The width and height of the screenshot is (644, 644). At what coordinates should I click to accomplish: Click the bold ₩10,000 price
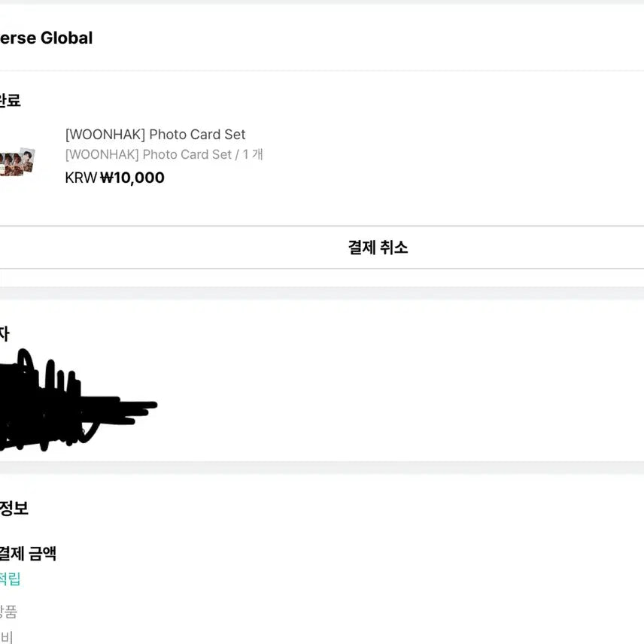point(132,178)
